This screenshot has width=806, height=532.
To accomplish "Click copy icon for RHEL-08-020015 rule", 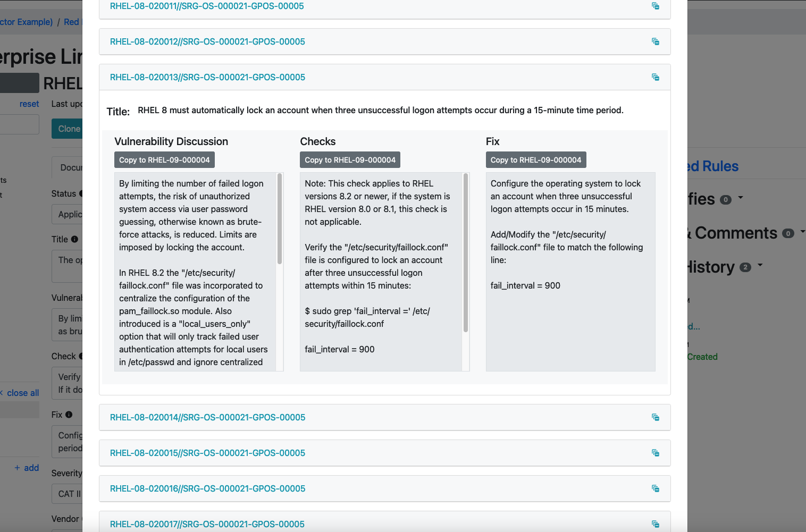I will pyautogui.click(x=655, y=453).
